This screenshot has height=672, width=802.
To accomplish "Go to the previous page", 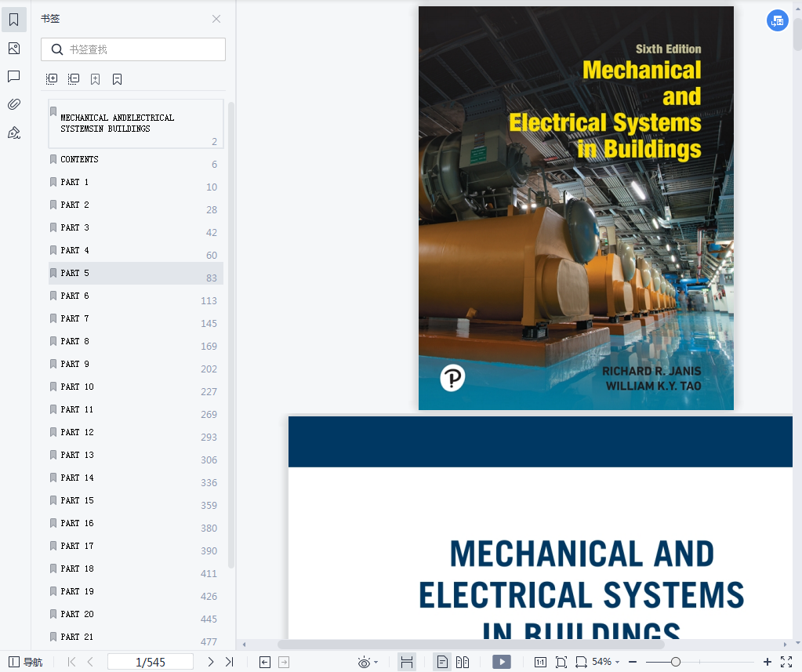I will coord(90,663).
